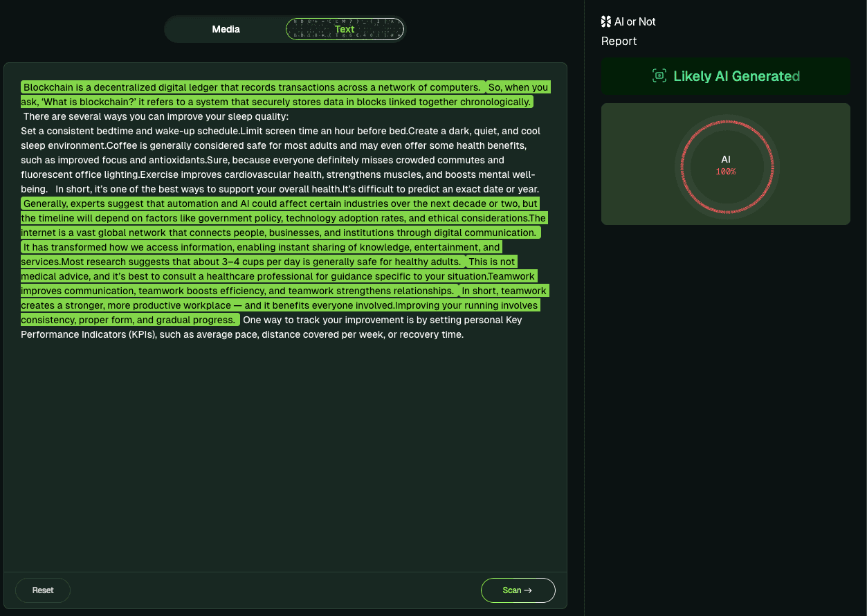Click the red AI indicator inside the gauge

(x=726, y=165)
